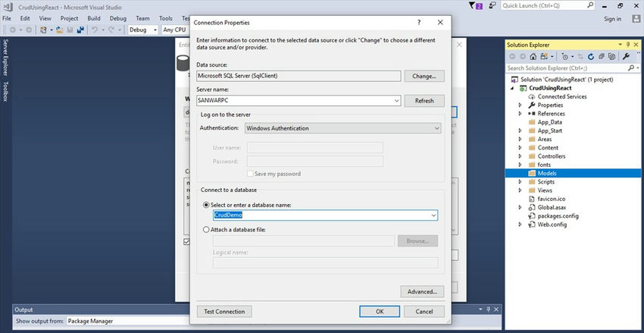The image size is (644, 333).
Task: Click the New Project toolbar icon
Action: (43, 30)
